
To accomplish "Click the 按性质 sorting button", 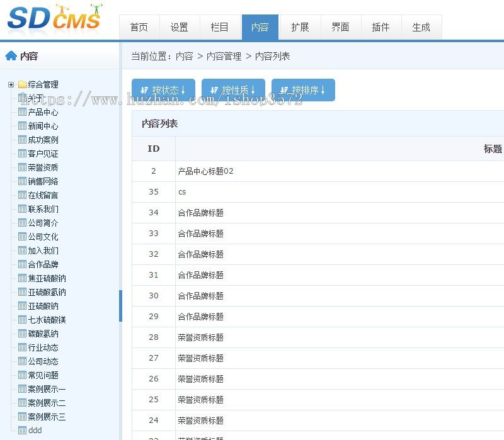I will [x=233, y=89].
